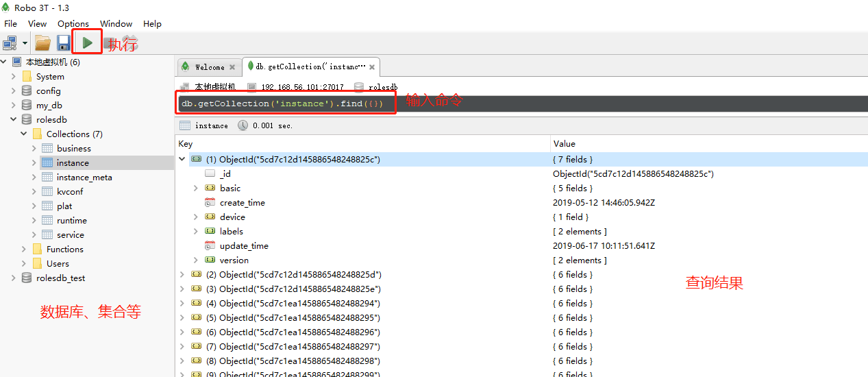868x377 pixels.
Task: Click the System folder icon
Action: point(27,76)
